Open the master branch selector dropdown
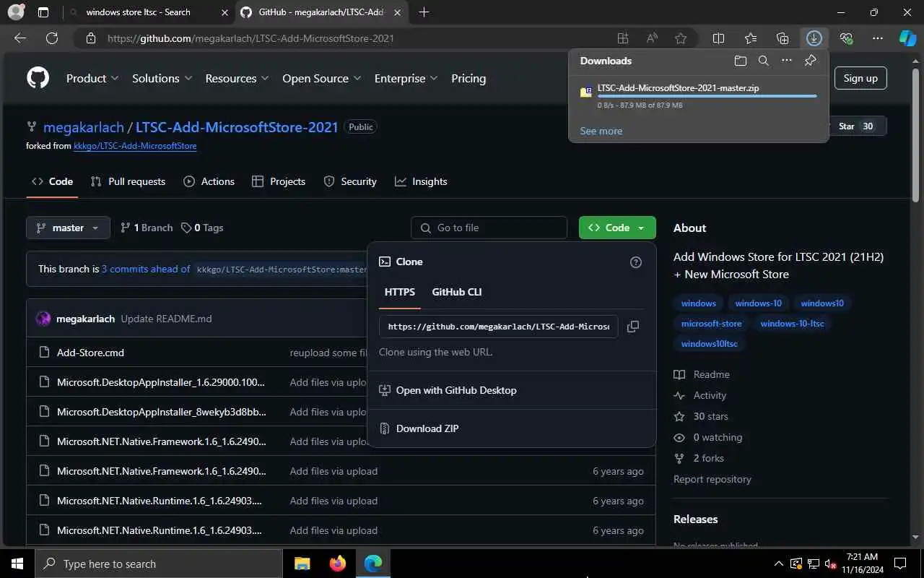This screenshot has width=924, height=578. (x=68, y=228)
